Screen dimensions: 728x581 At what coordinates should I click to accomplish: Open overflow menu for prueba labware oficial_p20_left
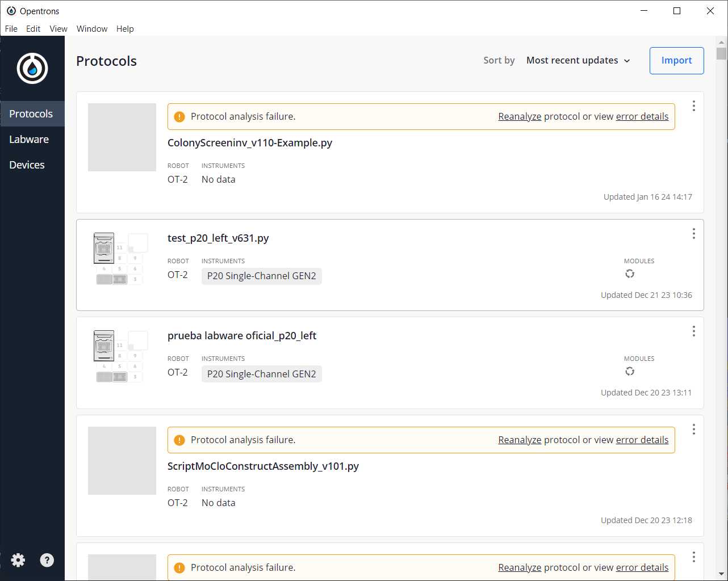(x=693, y=331)
